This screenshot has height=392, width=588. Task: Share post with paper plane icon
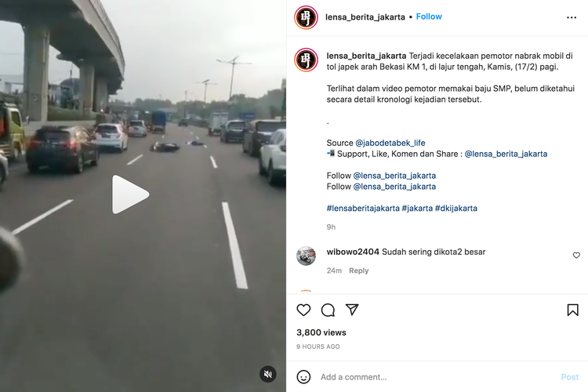point(352,310)
